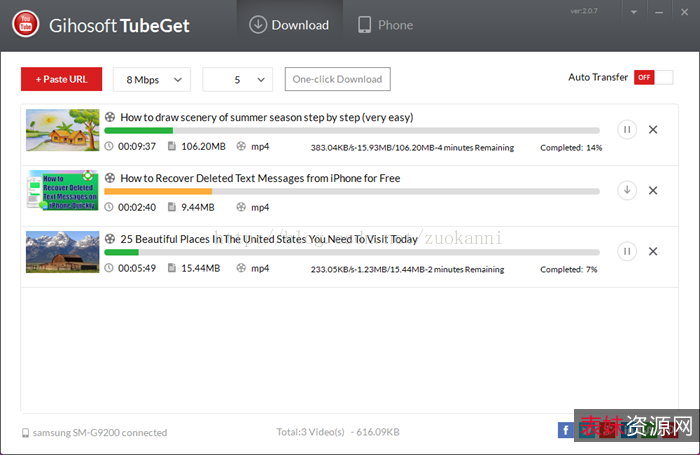Pause the 25 Beautiful Places download
The width and height of the screenshot is (700, 455).
[x=627, y=251]
